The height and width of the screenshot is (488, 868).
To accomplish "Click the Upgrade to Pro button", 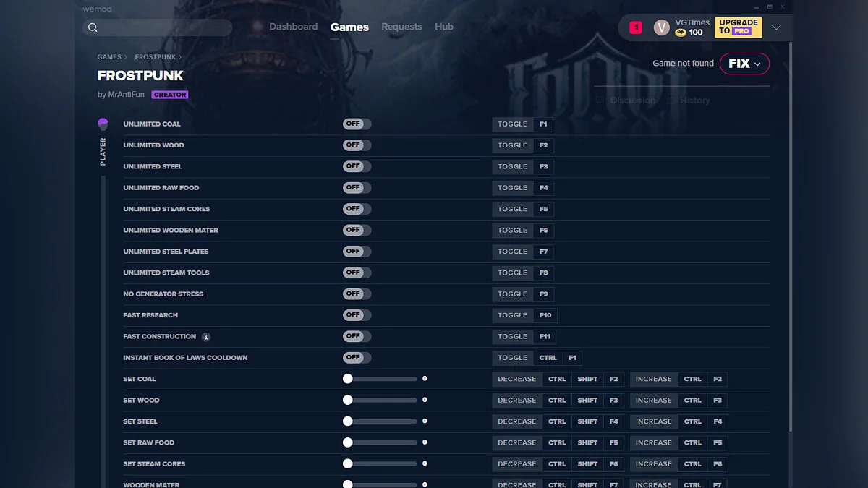I will click(738, 27).
